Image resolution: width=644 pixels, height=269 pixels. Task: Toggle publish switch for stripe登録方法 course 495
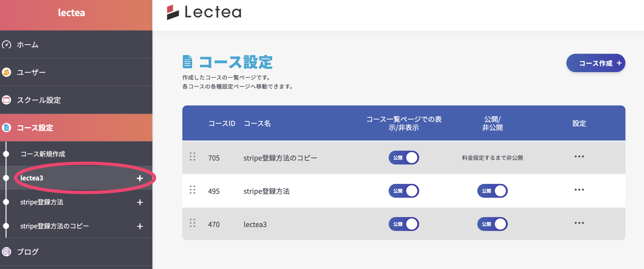[492, 191]
